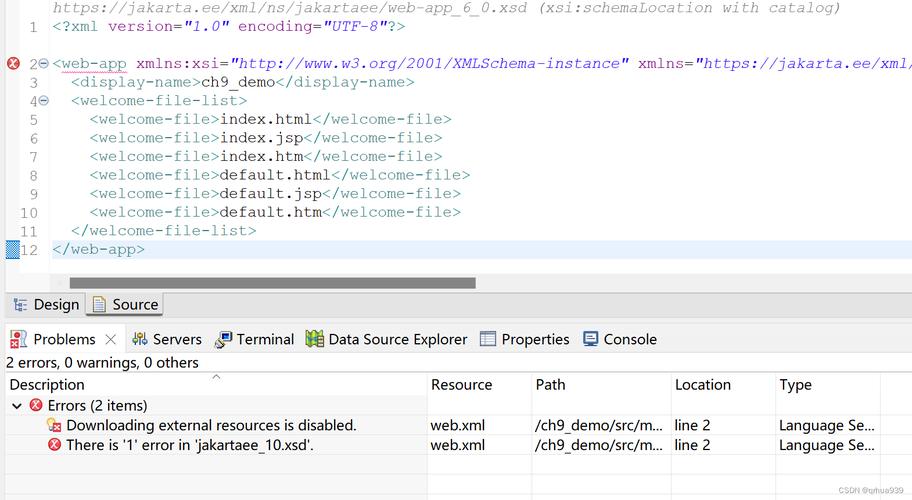This screenshot has height=500, width=912.
Task: Click the Data Source Explorer icon
Action: (314, 339)
